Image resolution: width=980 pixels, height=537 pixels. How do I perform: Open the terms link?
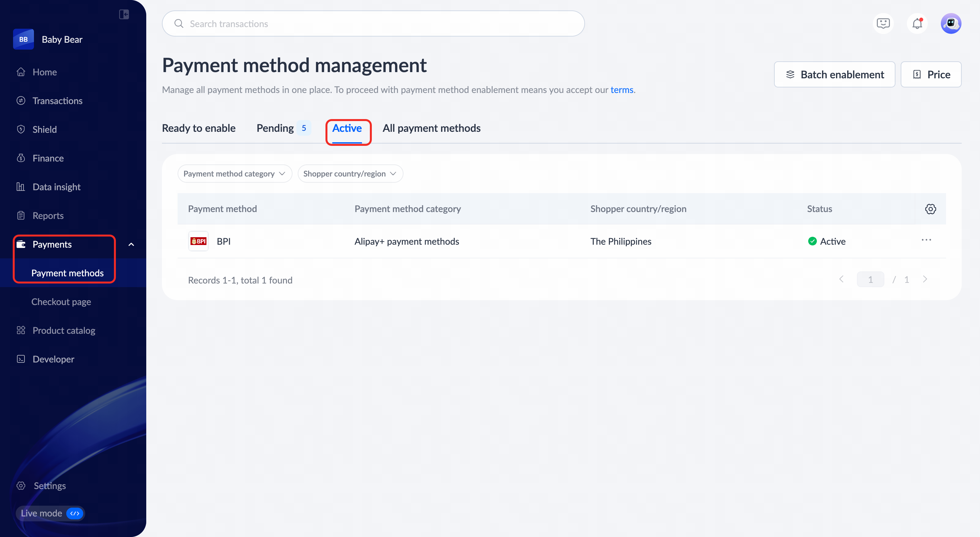pyautogui.click(x=622, y=90)
